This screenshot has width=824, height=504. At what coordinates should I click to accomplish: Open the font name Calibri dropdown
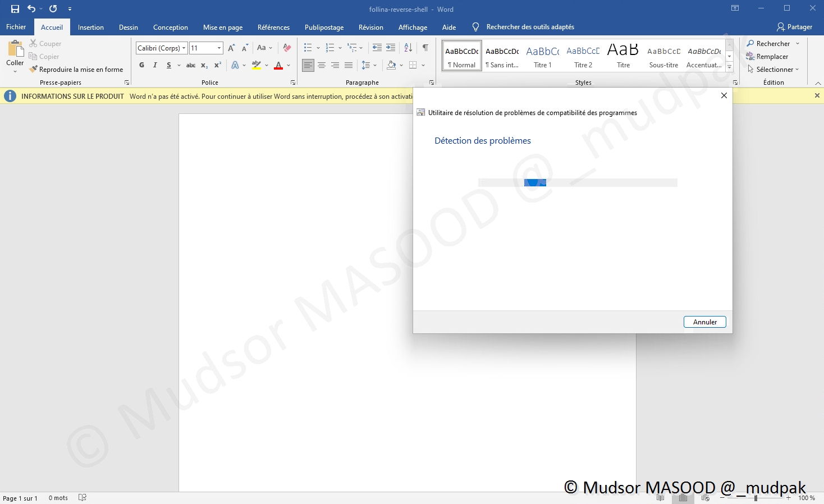(184, 48)
